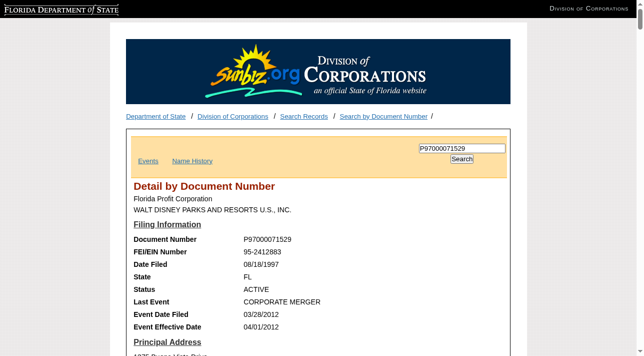Open the Name History link

point(192,161)
